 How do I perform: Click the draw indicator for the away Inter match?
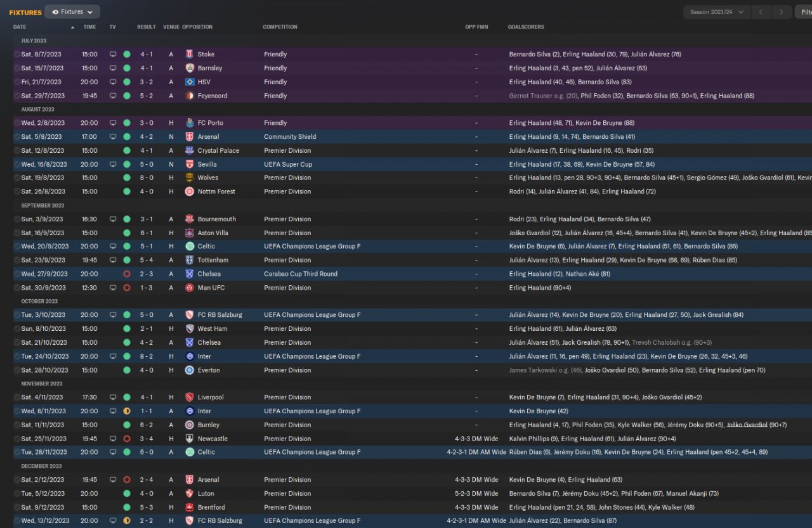pos(127,411)
